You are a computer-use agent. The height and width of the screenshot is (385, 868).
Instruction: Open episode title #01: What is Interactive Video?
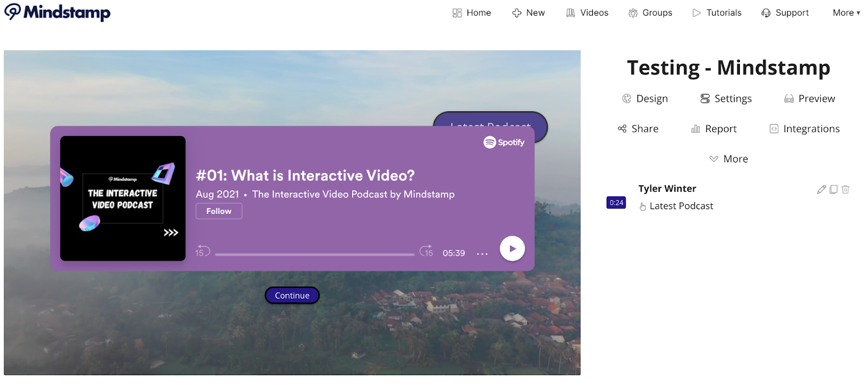click(x=305, y=175)
